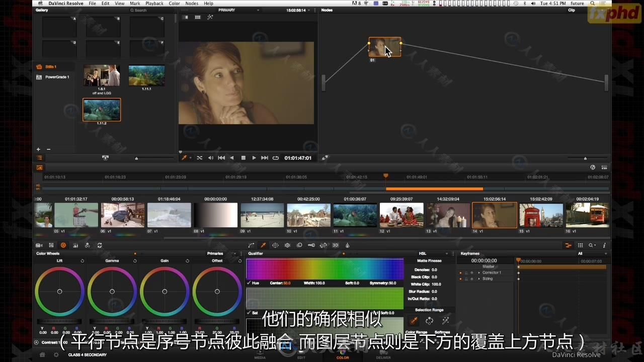Screen dimensions: 644x362
Task: Open eyedropper tool options dropdown arrow
Action: [190, 158]
